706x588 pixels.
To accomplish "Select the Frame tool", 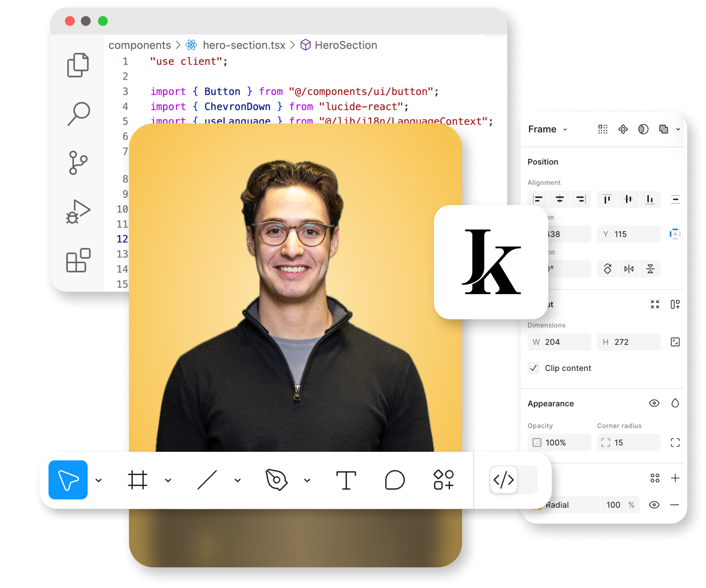I will [138, 480].
